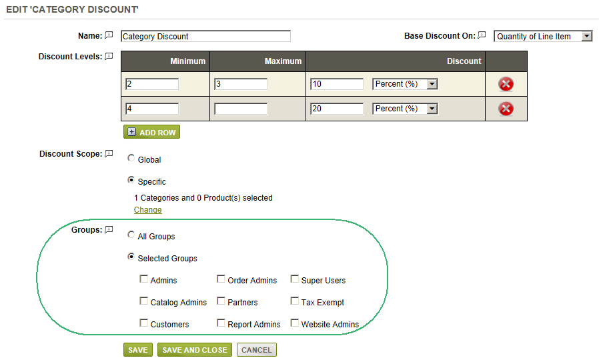
Task: Click the Cancel button
Action: pos(257,350)
